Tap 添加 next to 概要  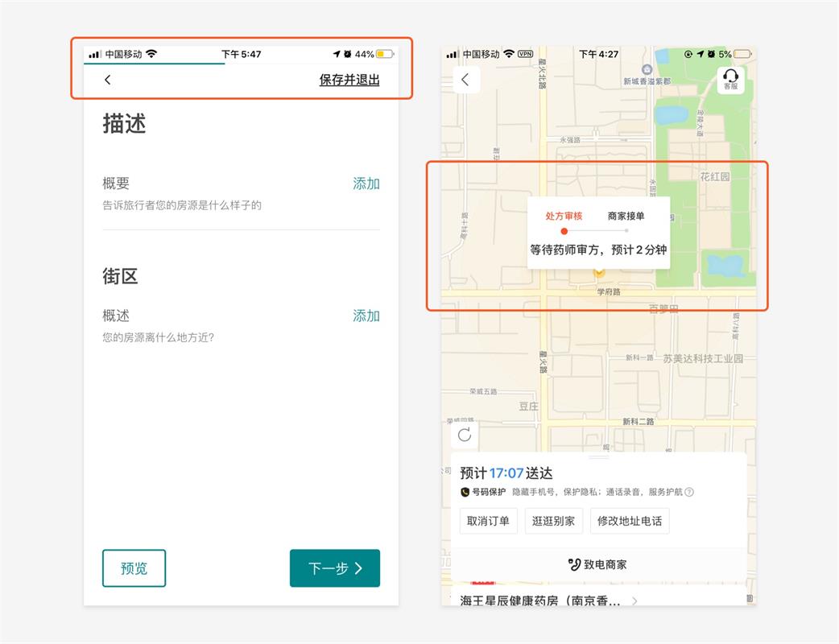tap(366, 184)
